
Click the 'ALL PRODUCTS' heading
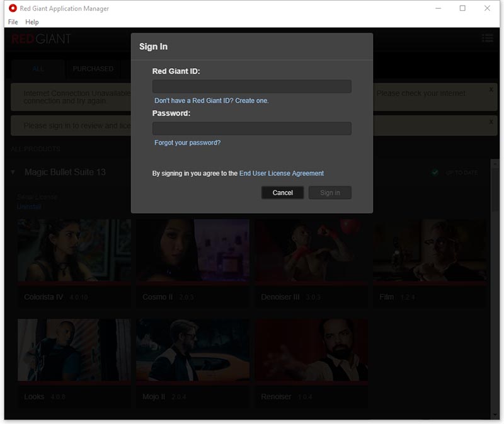[x=35, y=149]
